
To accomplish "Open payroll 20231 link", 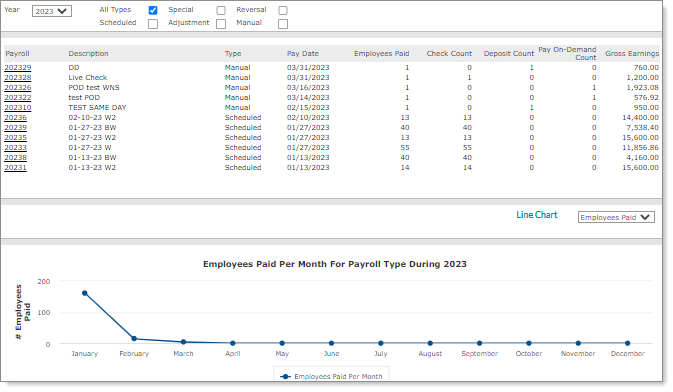I will coord(15,168).
